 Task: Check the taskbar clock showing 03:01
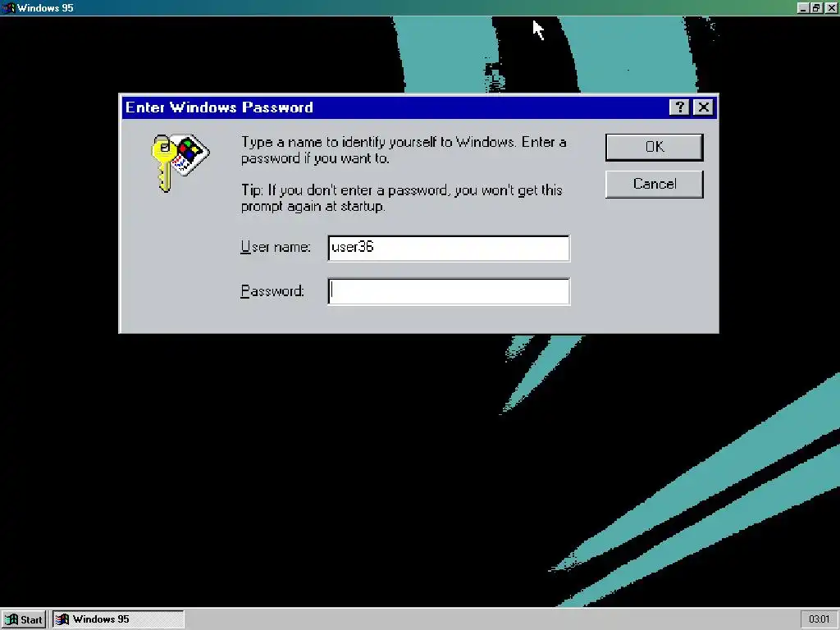(x=819, y=619)
